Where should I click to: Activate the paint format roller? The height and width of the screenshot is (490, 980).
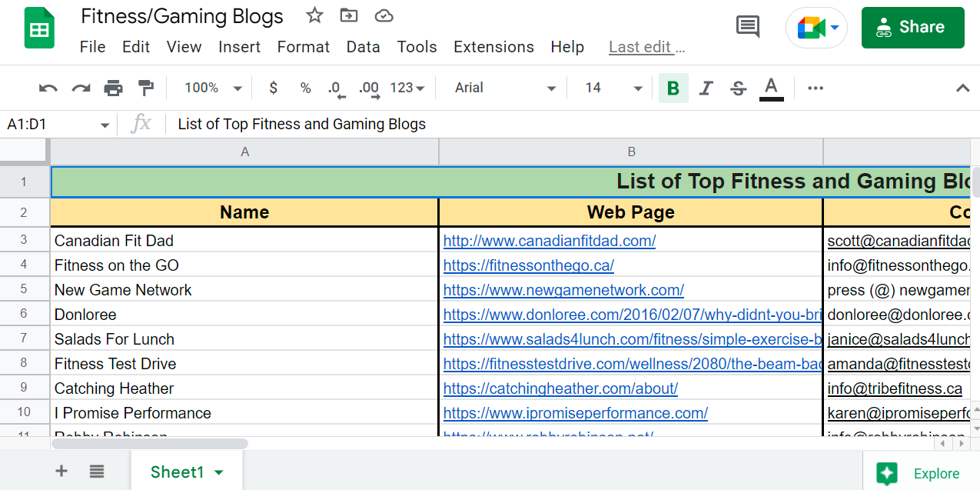[x=145, y=88]
